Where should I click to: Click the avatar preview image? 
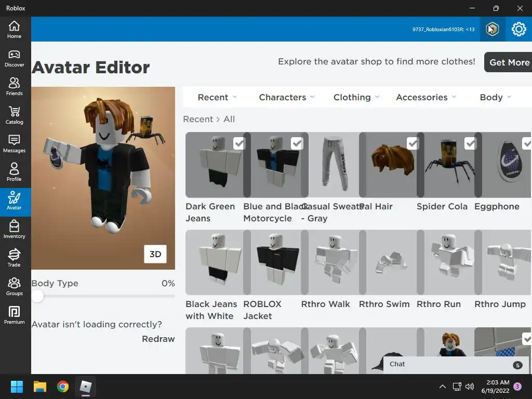coord(103,178)
